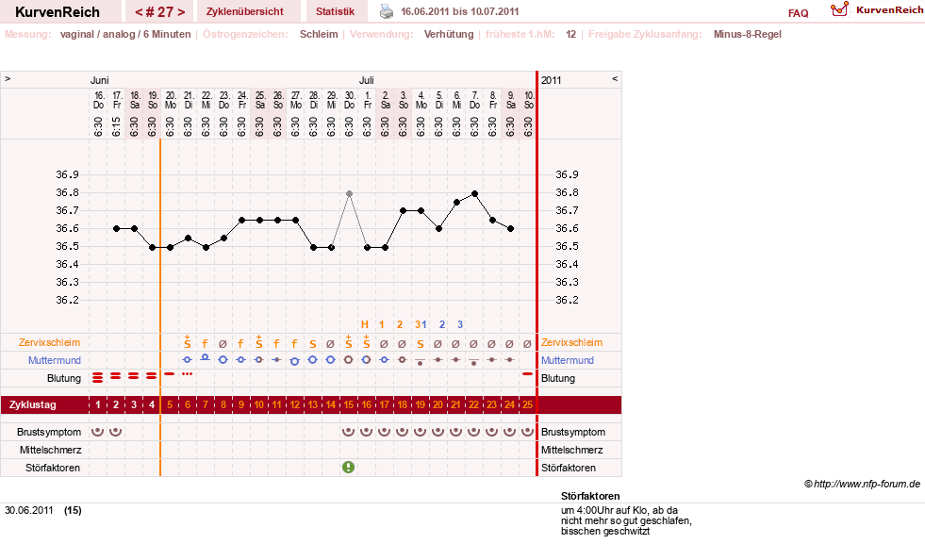Click the Muttermund icon on cycle day 19
The image size is (925, 560).
coord(420,362)
